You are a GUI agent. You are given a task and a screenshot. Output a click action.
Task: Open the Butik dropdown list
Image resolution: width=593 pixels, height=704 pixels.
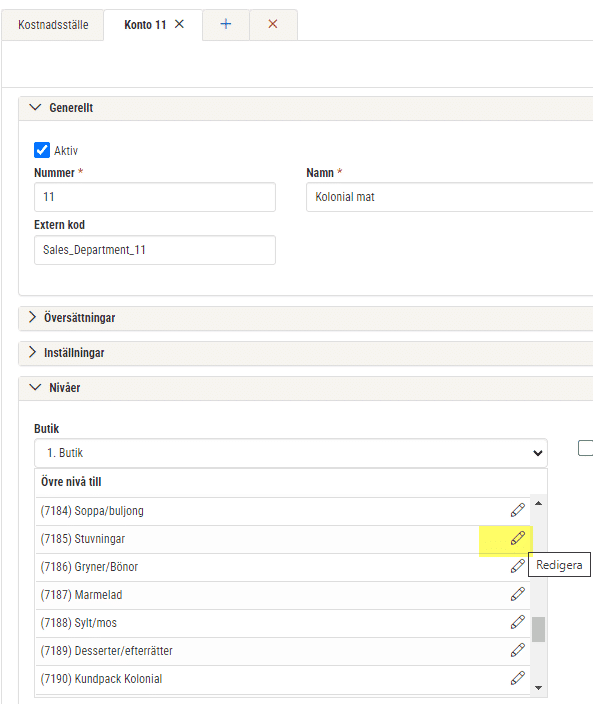(291, 453)
